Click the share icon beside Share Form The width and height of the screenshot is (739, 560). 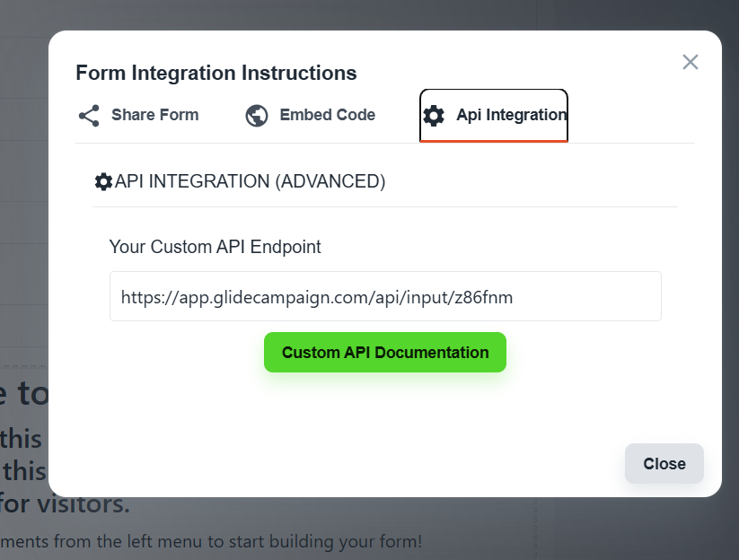(89, 116)
